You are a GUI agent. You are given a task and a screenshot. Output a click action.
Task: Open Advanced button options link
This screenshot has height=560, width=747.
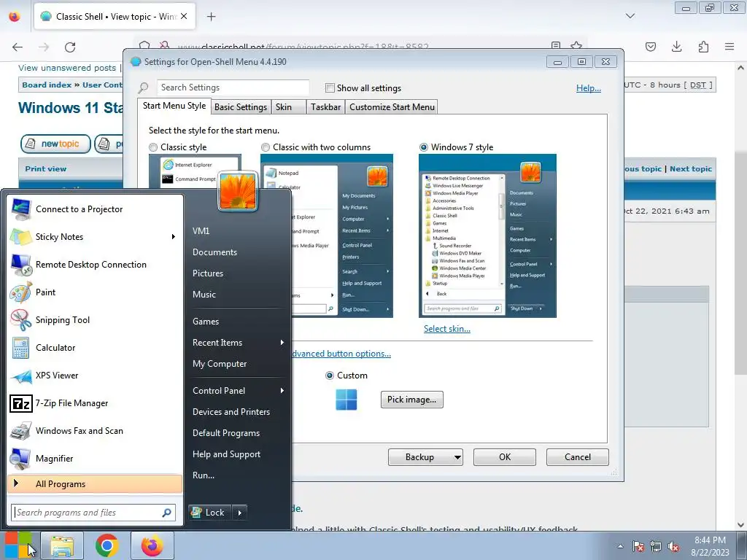point(341,354)
